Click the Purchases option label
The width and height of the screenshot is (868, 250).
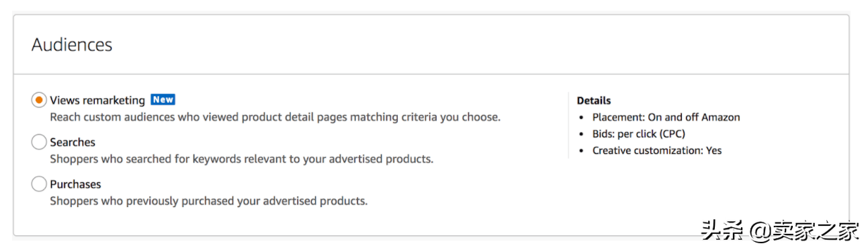[x=75, y=184]
